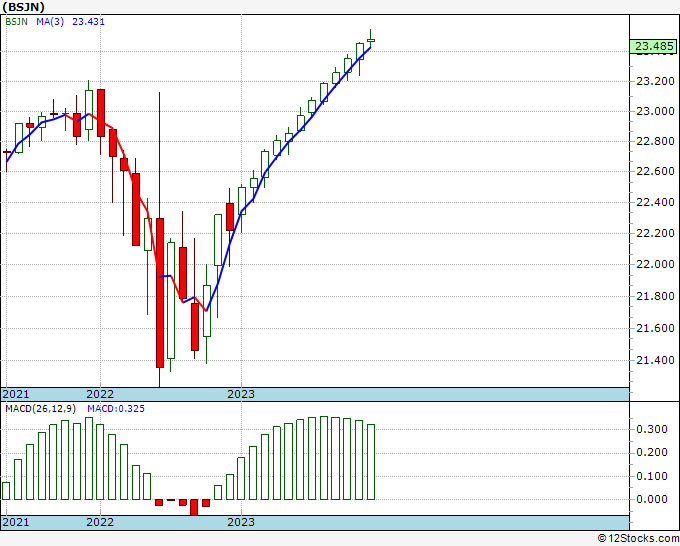This screenshot has width=680, height=546.
Task: Click the latest candlestick at chart top
Action: coord(371,40)
